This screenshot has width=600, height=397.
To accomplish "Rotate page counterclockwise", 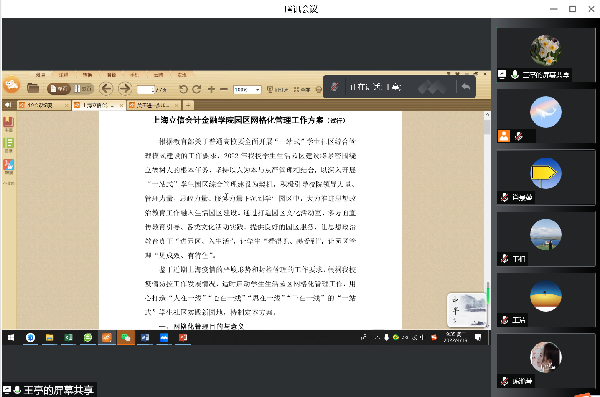I will 183,89.
